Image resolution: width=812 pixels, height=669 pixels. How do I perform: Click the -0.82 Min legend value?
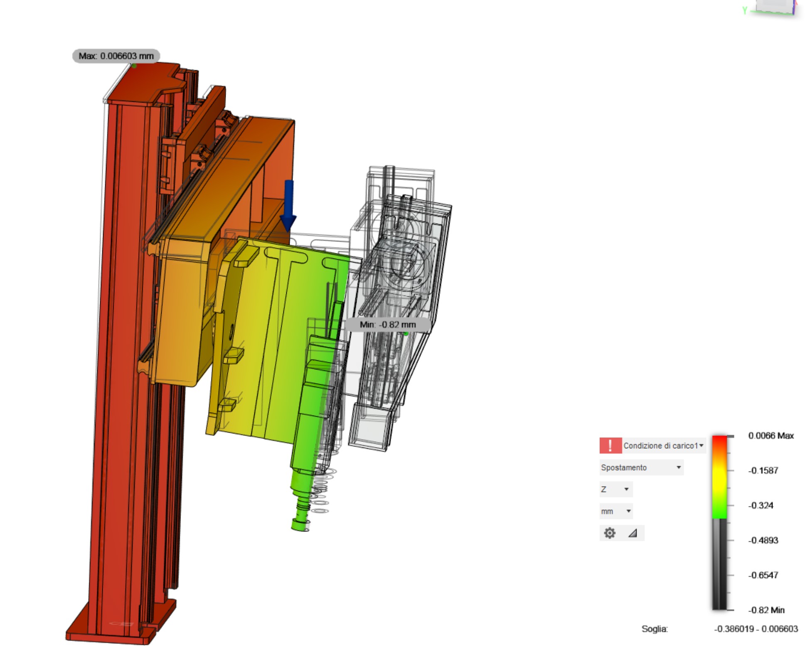766,610
